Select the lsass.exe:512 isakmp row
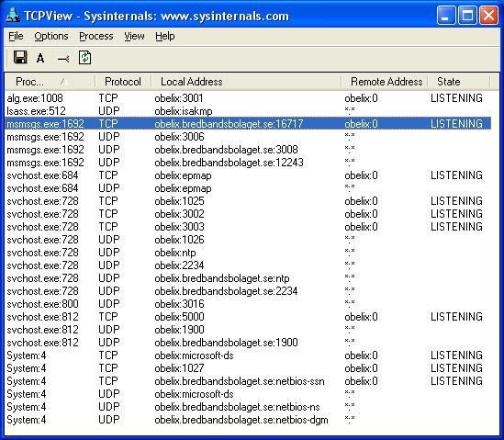504x440 pixels. pos(248,111)
